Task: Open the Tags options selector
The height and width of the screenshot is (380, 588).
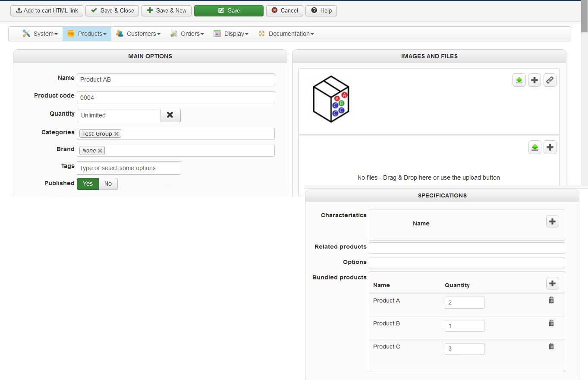Action: 129,168
